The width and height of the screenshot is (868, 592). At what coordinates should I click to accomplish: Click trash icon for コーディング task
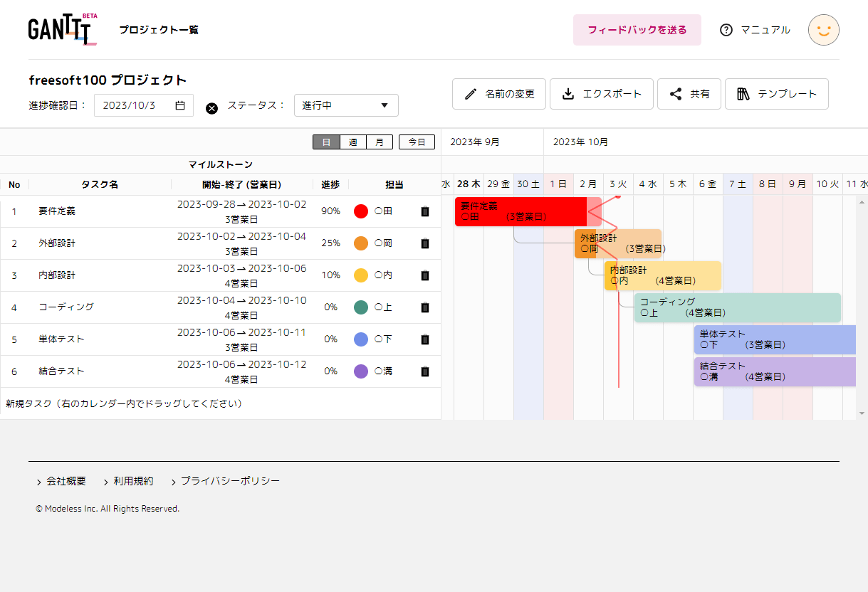(425, 307)
